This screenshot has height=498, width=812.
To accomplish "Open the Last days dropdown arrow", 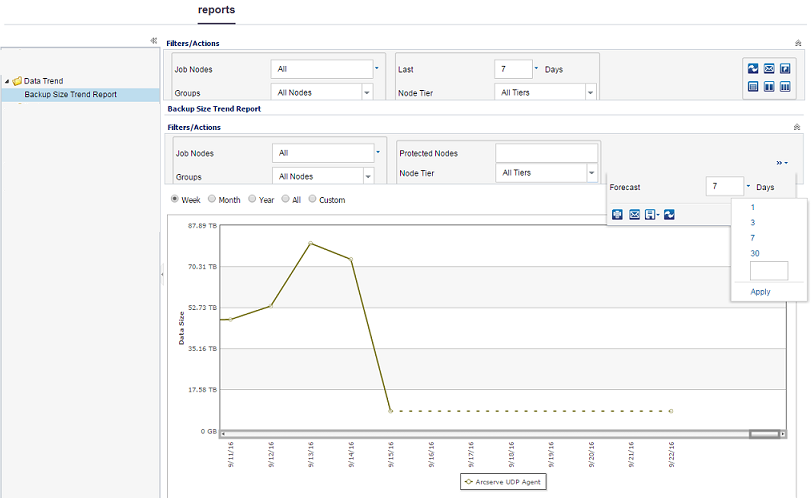I will [536, 68].
